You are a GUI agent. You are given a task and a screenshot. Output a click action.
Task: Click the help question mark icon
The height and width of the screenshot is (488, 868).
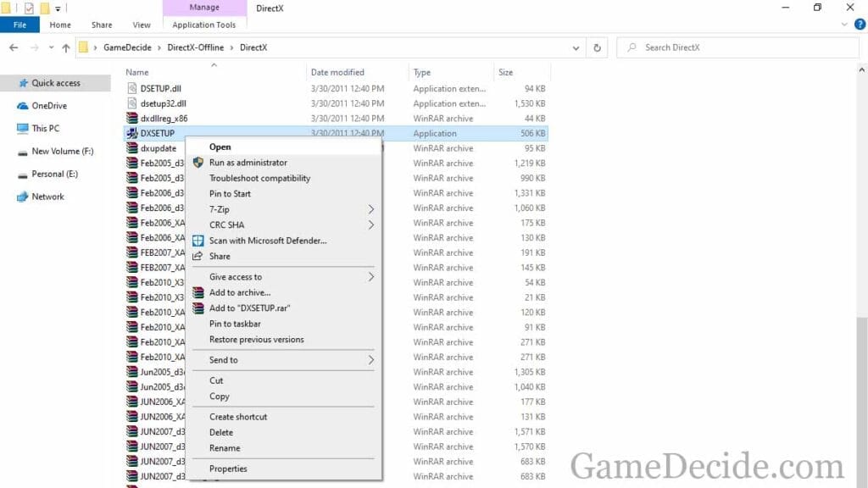click(x=859, y=25)
